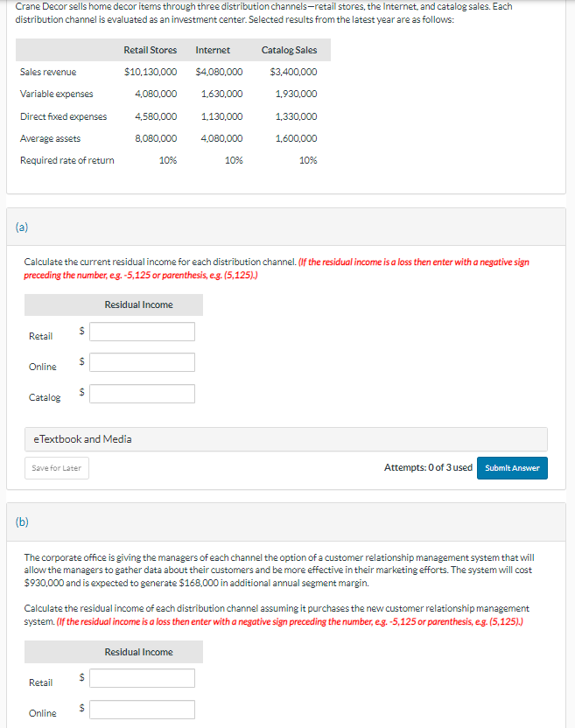Click the Retail row label in part (a)

pos(41,336)
